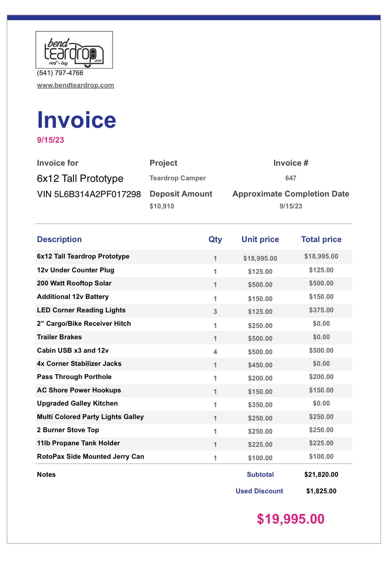Viewport: 392px width, 574px height.
Task: Select the 'Trailer Brakes' description
Action: (59, 337)
